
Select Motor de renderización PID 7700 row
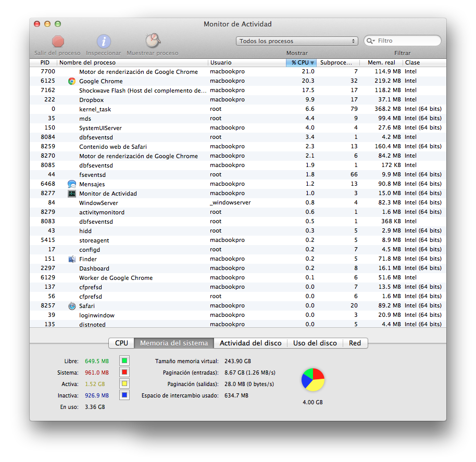238,72
